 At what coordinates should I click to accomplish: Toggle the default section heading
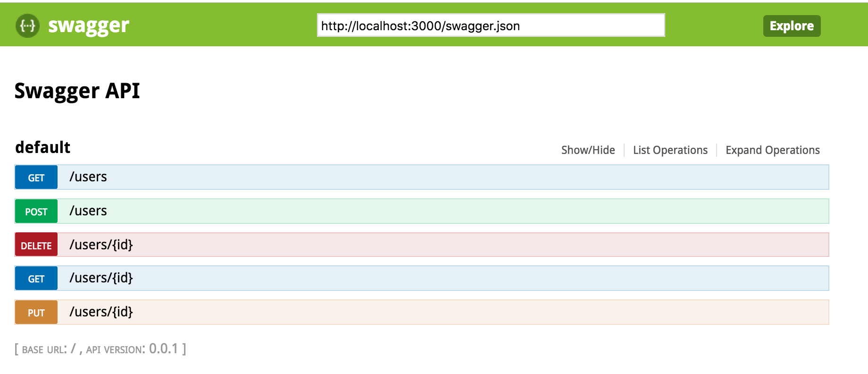(x=42, y=147)
